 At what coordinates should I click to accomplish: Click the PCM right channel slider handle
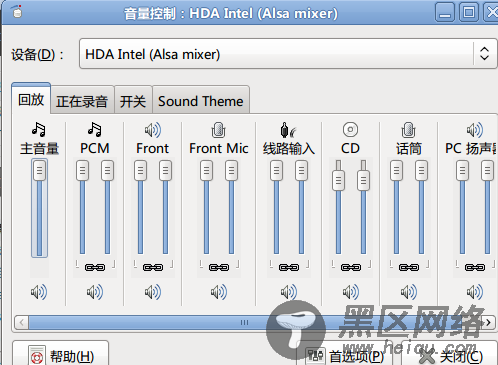click(x=107, y=170)
